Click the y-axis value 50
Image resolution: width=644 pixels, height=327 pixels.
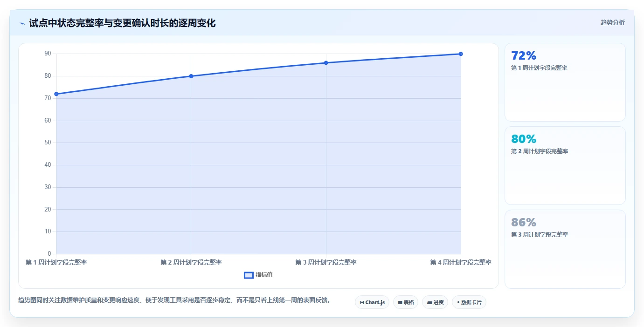pos(48,143)
